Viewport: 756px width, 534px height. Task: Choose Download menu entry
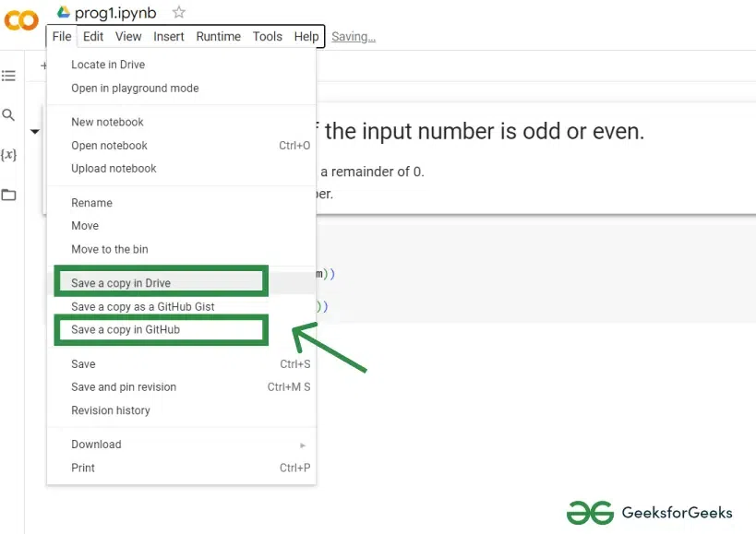[x=181, y=445]
